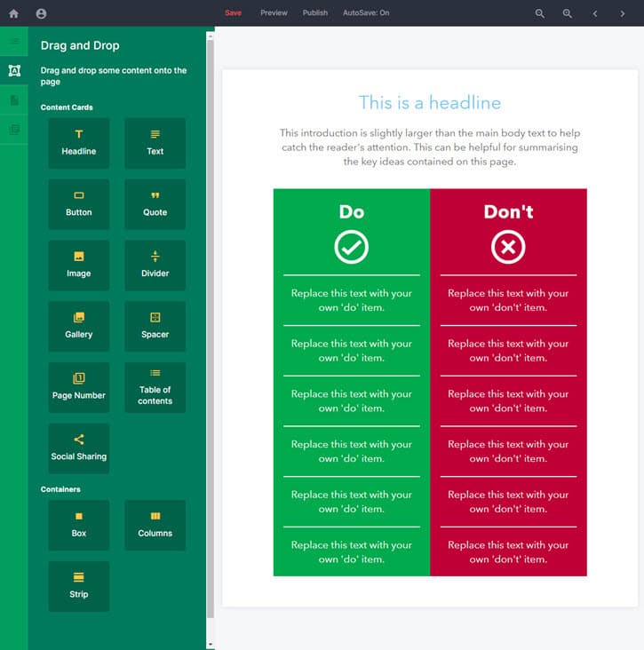The height and width of the screenshot is (650, 644).
Task: Click the home icon in top bar
Action: coord(13,13)
